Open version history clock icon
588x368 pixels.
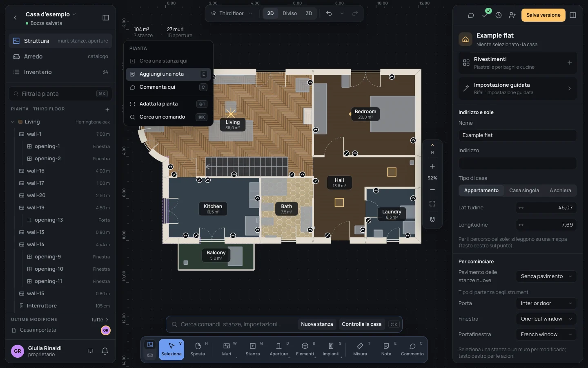point(499,15)
